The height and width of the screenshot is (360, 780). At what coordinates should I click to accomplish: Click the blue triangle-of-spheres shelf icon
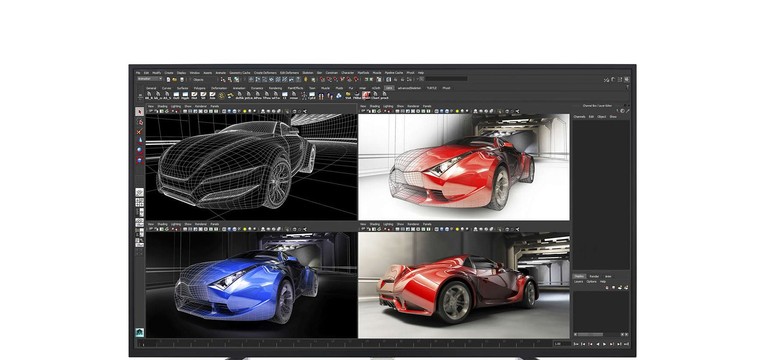(339, 95)
